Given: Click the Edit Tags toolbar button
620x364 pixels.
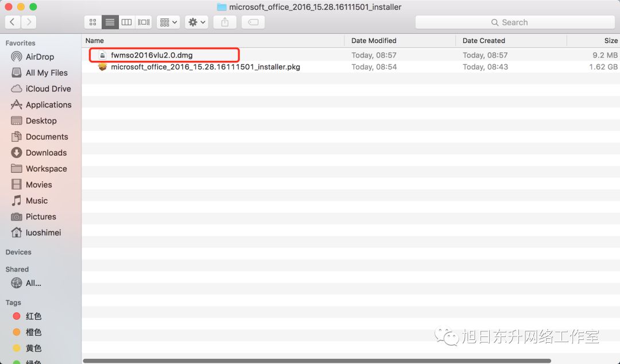Looking at the screenshot, I should (x=253, y=22).
